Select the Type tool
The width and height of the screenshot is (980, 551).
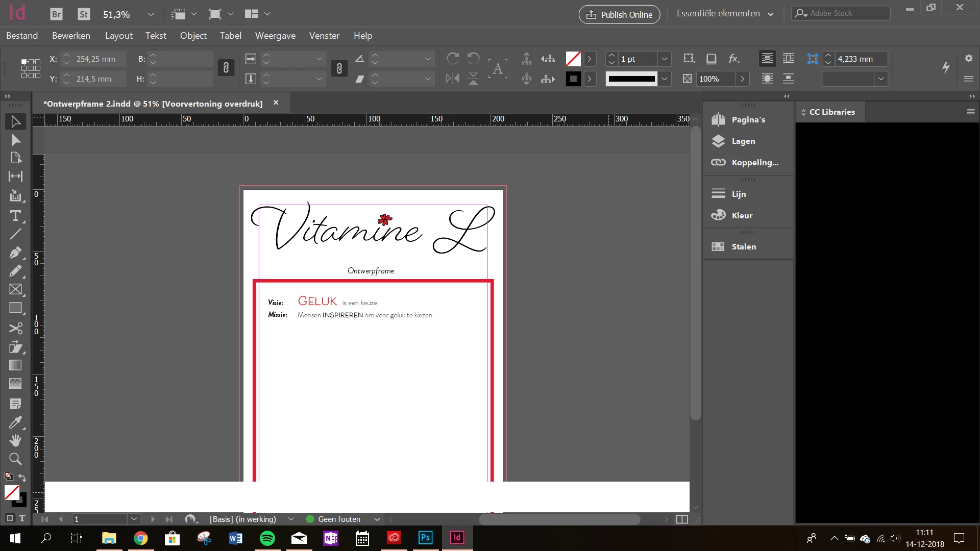tap(15, 216)
